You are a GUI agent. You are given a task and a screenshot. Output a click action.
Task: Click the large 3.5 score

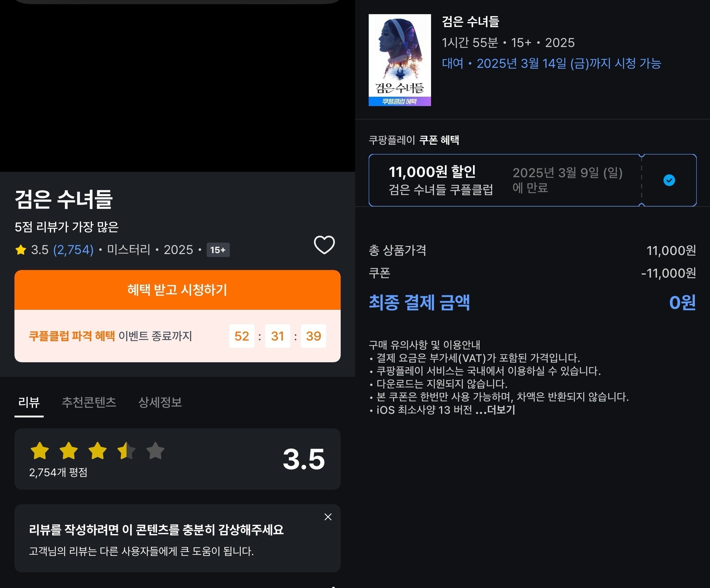pyautogui.click(x=304, y=459)
